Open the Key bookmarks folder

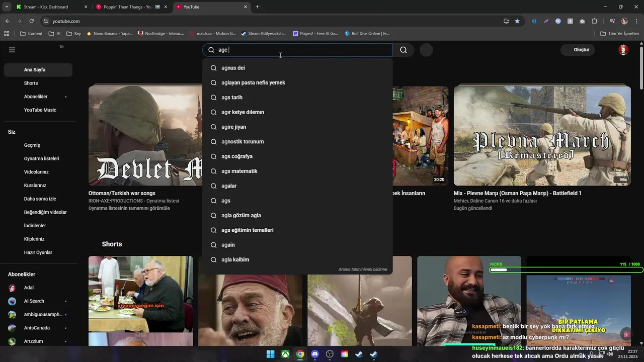coord(73,34)
